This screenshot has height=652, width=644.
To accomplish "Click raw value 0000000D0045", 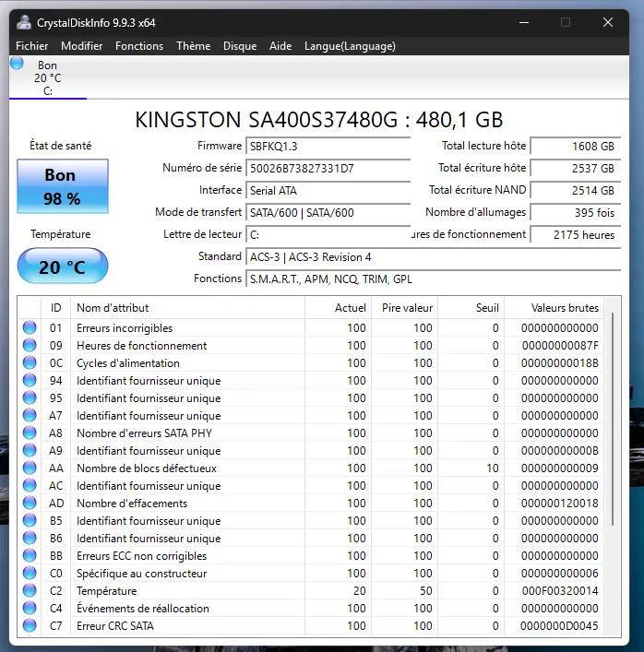I will (x=559, y=626).
